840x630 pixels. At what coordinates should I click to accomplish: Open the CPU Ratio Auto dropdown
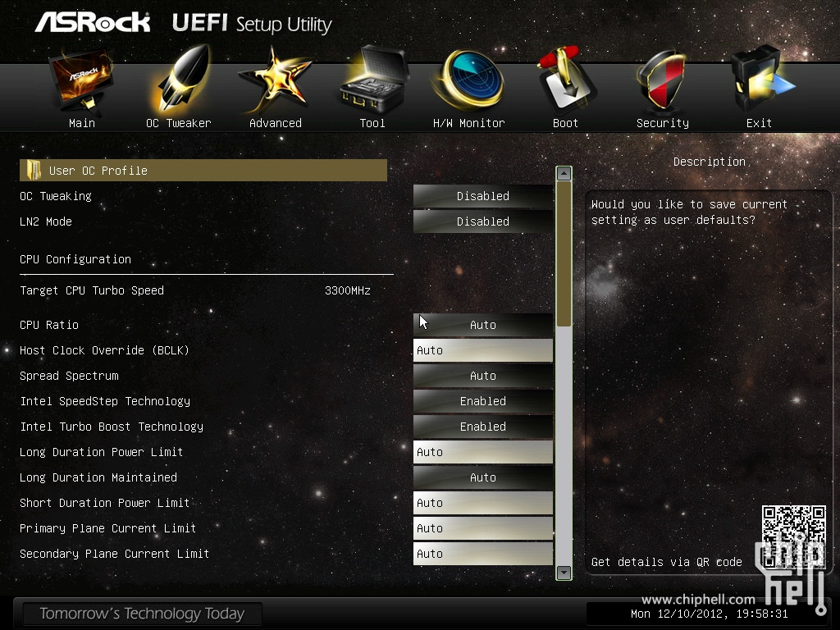click(482, 325)
